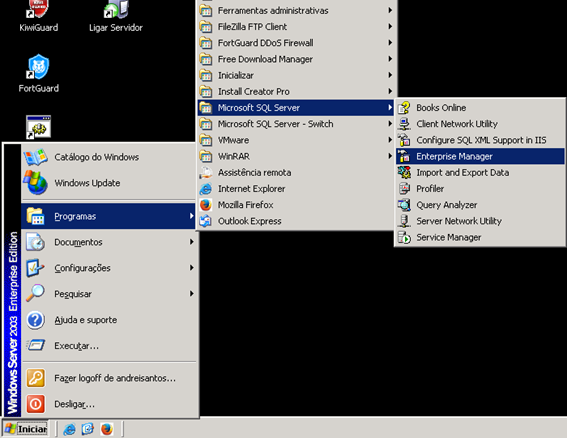
Task: Click the Client Network Utility icon
Action: pos(404,124)
